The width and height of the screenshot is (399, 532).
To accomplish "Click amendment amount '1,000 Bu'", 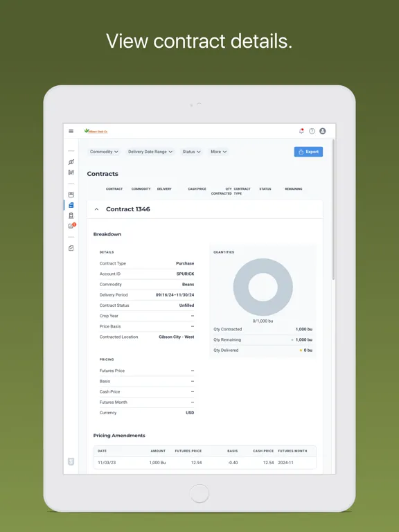I will tap(157, 463).
